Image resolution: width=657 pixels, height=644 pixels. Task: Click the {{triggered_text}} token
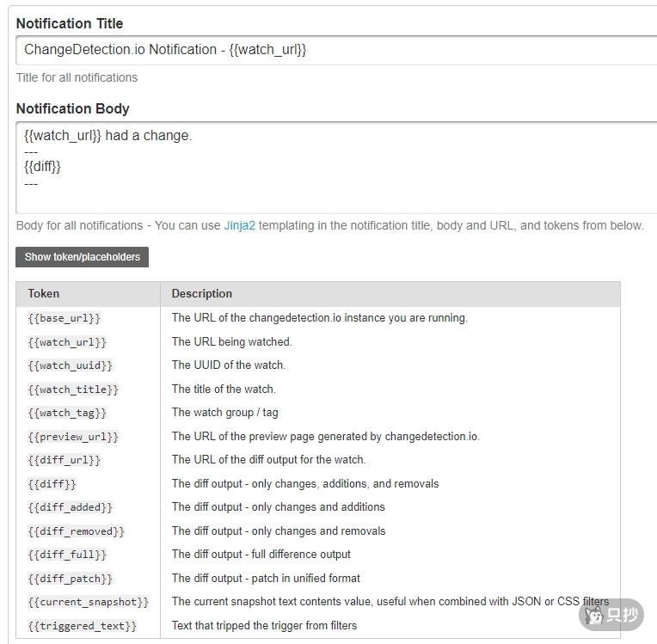click(82, 626)
